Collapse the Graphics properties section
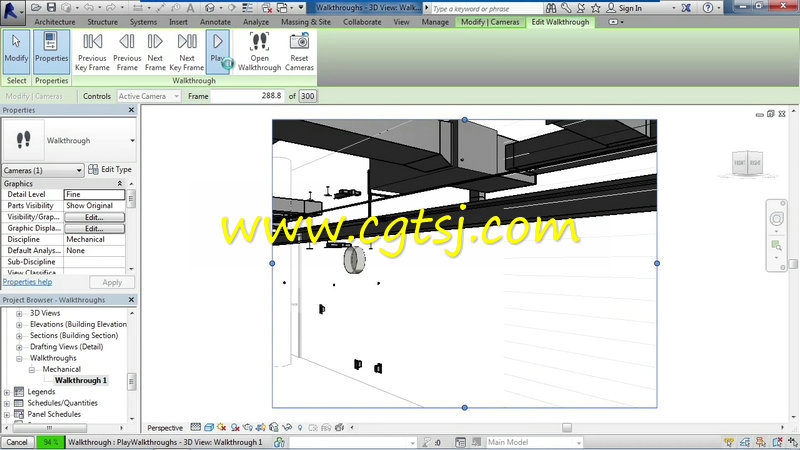Viewport: 800px width, 450px height. 120,183
